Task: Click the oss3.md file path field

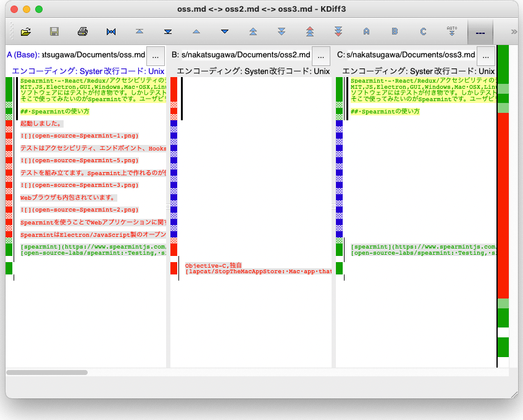Action: (x=410, y=56)
